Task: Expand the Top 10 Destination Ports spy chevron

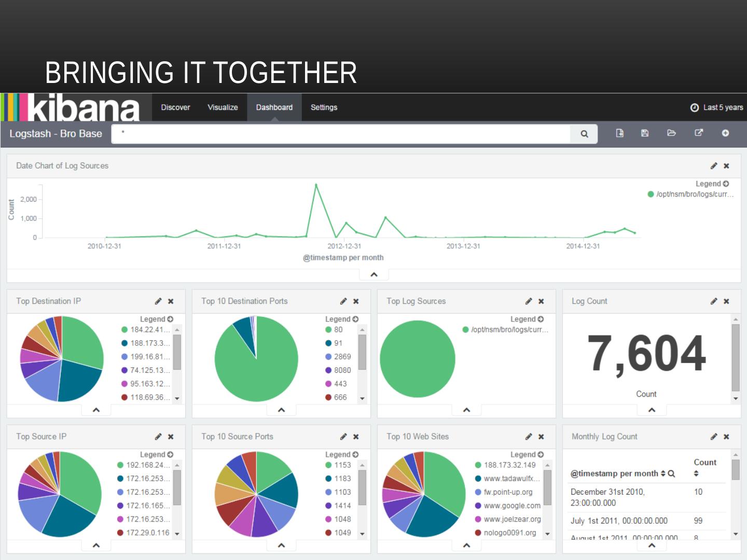Action: click(x=281, y=410)
